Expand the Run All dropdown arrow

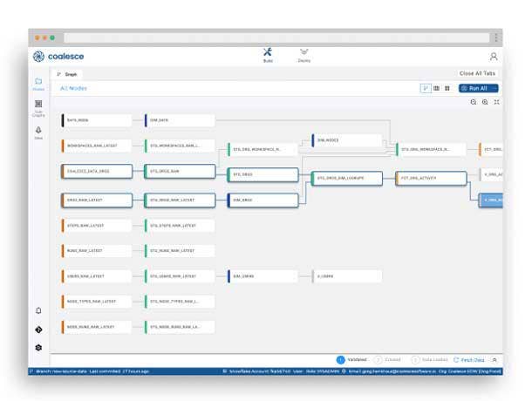tap(494, 88)
